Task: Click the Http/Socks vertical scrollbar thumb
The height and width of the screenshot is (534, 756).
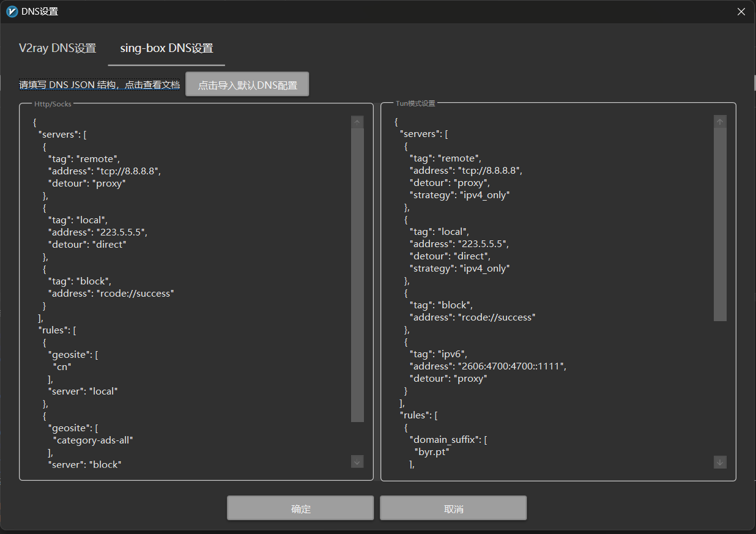Action: click(x=357, y=275)
